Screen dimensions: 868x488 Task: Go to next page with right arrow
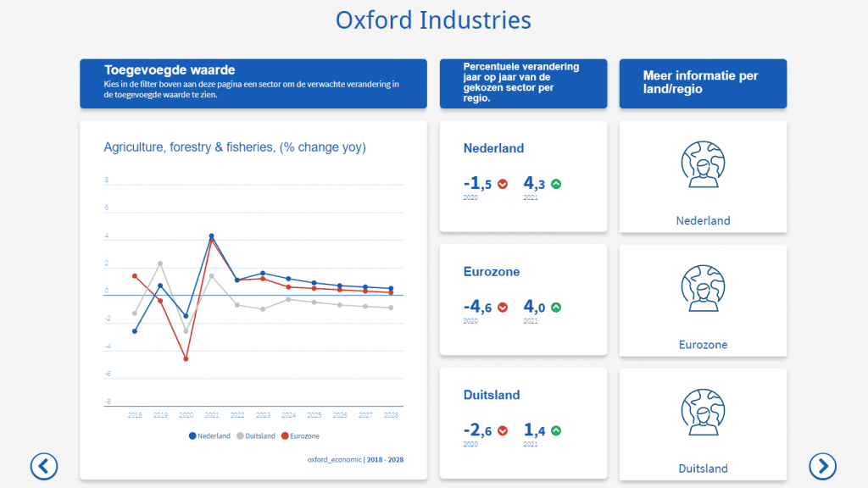[x=822, y=465]
